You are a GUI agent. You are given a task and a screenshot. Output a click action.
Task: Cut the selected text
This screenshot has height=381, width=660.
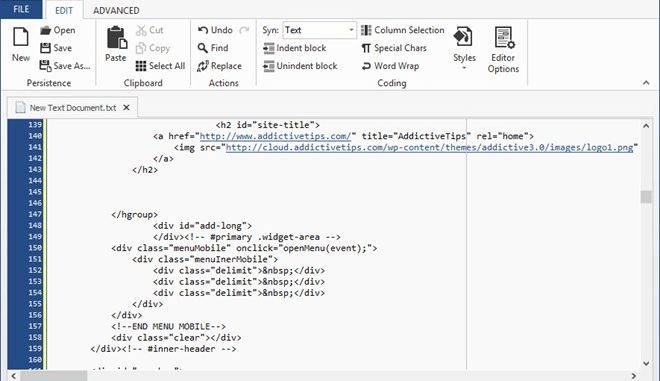149,30
